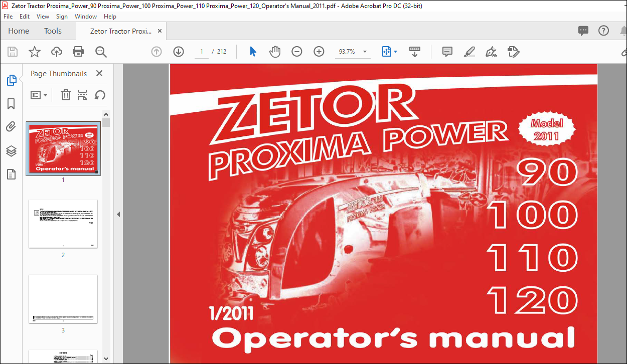Bookmark file with the star icon

(x=34, y=52)
